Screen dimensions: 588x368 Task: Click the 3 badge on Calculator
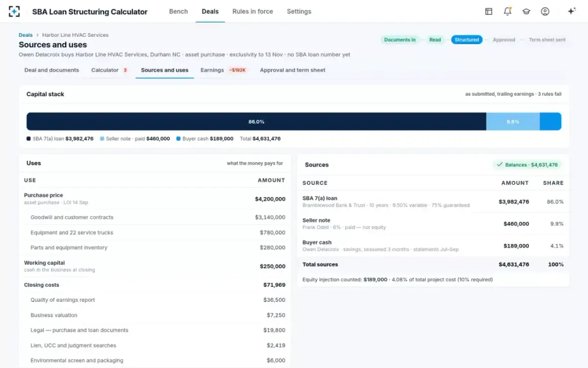tap(125, 70)
